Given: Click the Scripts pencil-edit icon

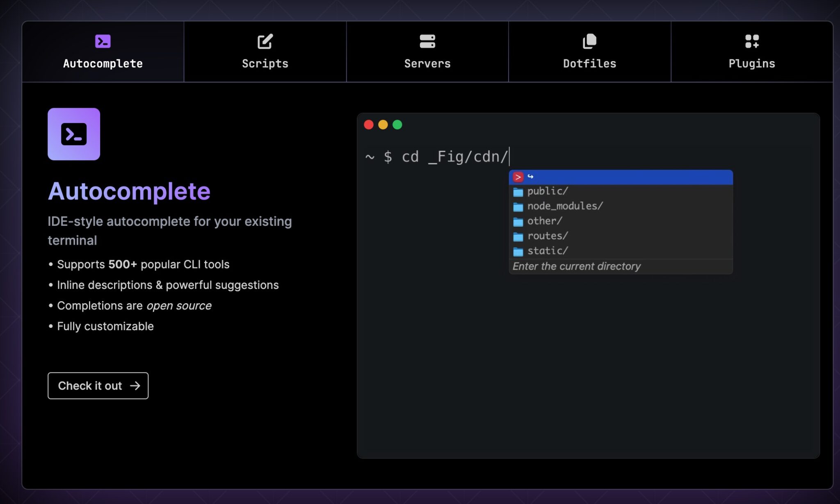Looking at the screenshot, I should click(x=265, y=41).
